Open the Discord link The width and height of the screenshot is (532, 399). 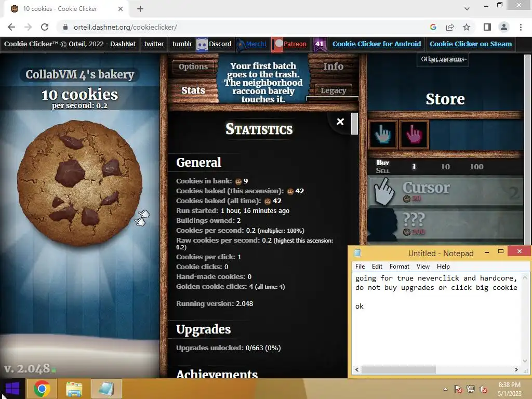coord(220,44)
